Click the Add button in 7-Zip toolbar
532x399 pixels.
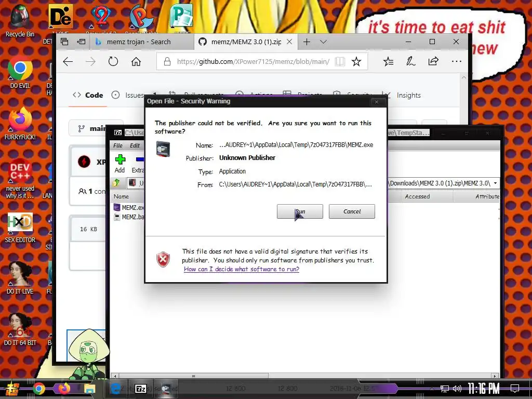[120, 164]
